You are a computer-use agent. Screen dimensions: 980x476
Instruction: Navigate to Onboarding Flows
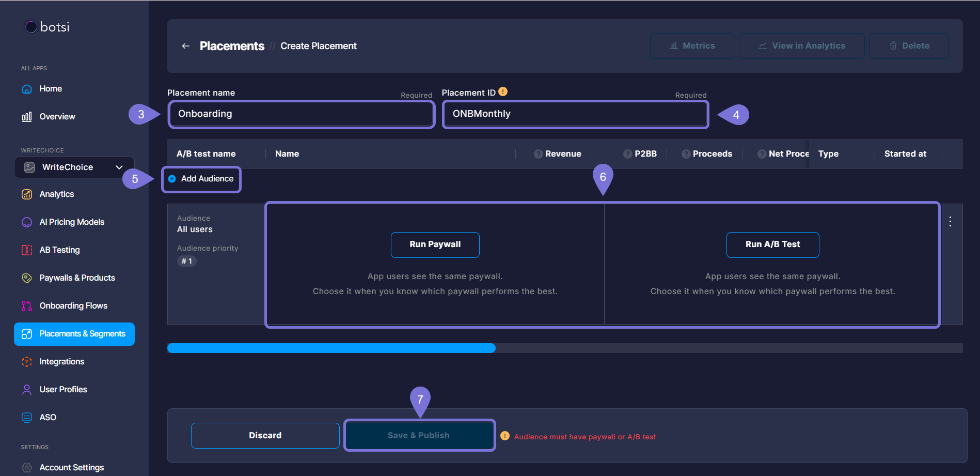(x=73, y=306)
